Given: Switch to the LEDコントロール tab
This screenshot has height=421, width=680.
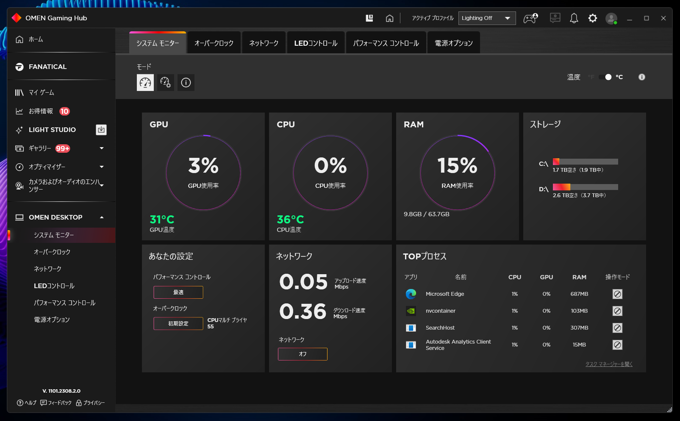Looking at the screenshot, I should click(316, 43).
